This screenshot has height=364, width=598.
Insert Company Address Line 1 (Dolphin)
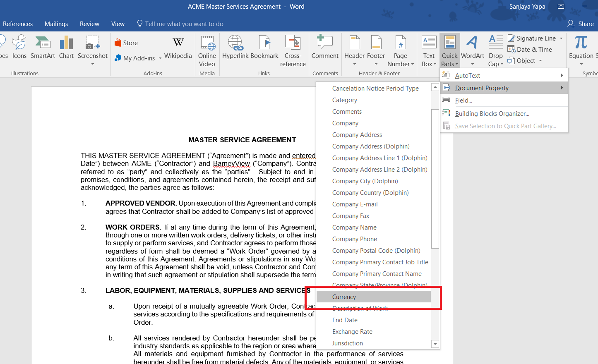point(374,158)
